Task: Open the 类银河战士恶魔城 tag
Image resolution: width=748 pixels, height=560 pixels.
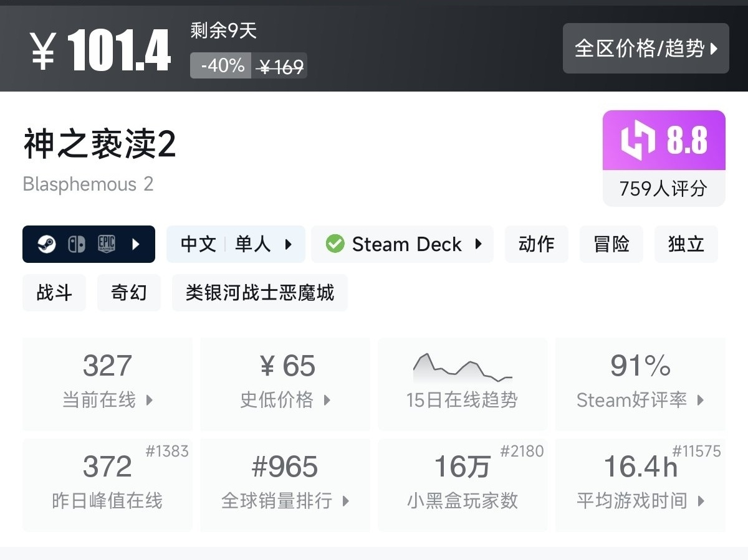Action: pos(259,293)
